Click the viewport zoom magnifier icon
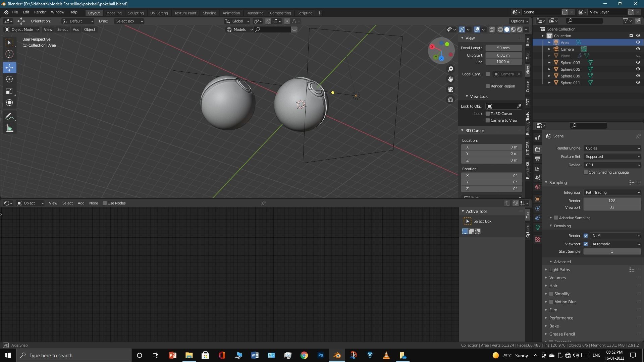644x362 pixels. pos(450,69)
